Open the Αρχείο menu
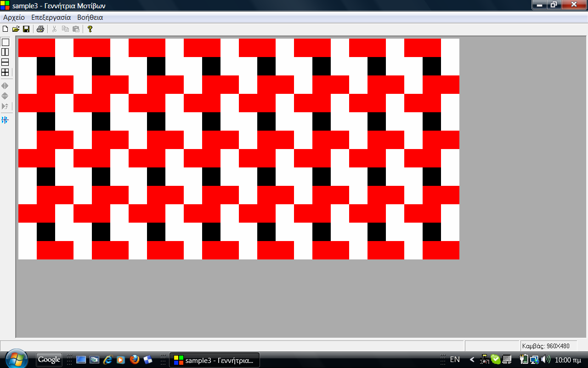The image size is (588, 368). point(14,17)
